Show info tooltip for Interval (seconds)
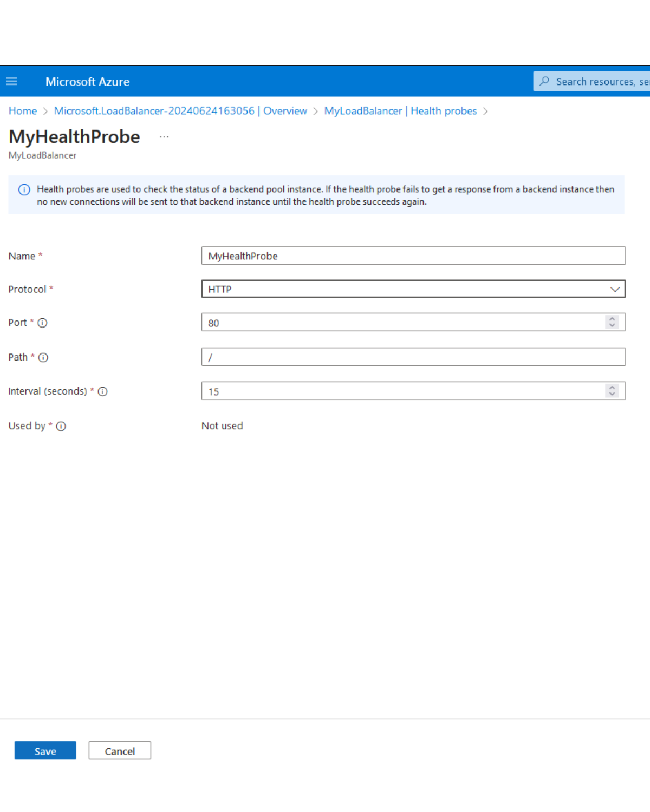The height and width of the screenshot is (812, 650). click(x=102, y=391)
